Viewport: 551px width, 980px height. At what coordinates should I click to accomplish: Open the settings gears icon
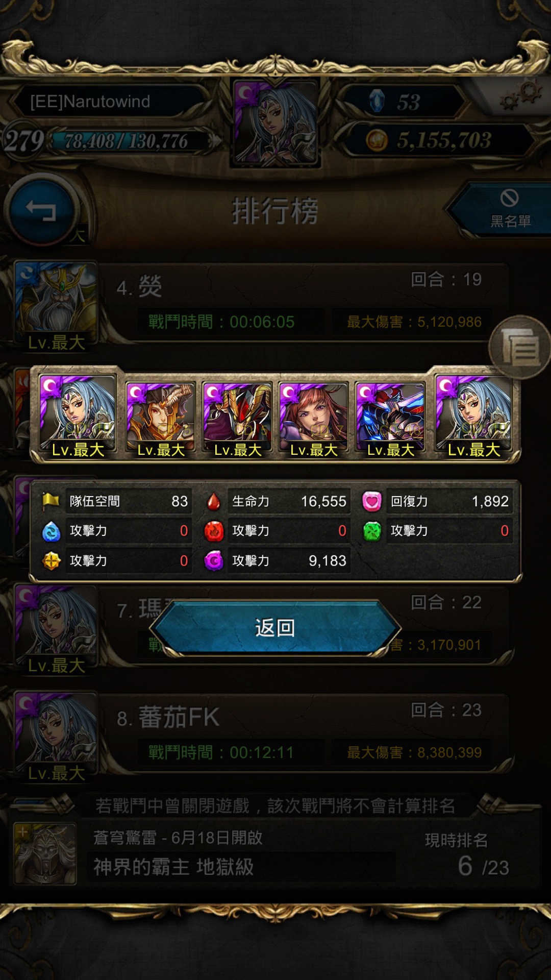[x=520, y=95]
